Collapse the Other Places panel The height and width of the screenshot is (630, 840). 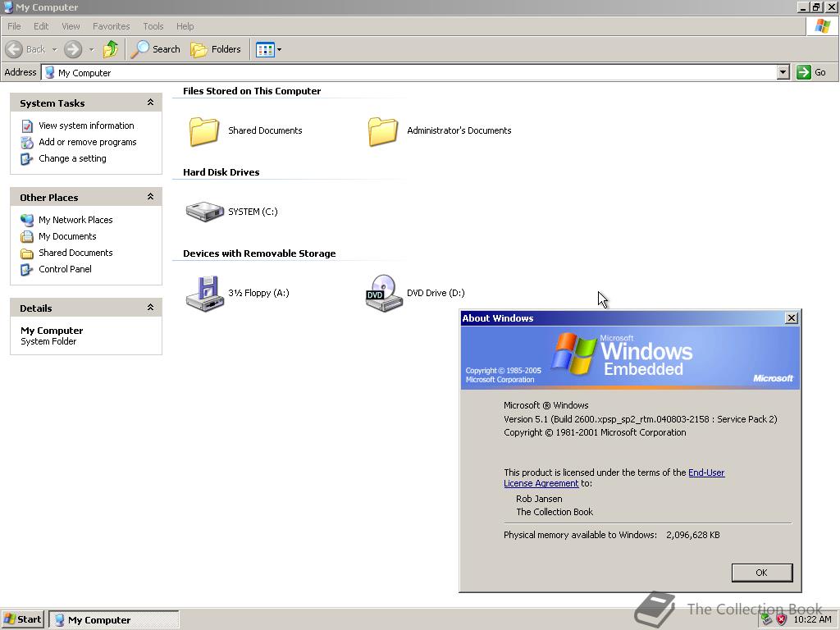pos(151,197)
